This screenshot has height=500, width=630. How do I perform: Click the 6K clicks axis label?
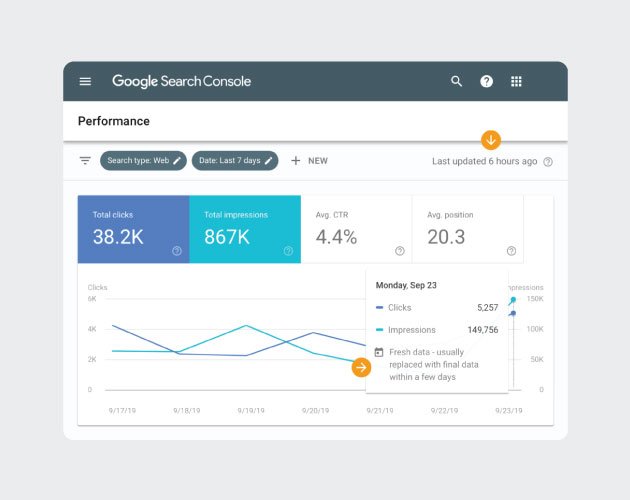[x=92, y=299]
